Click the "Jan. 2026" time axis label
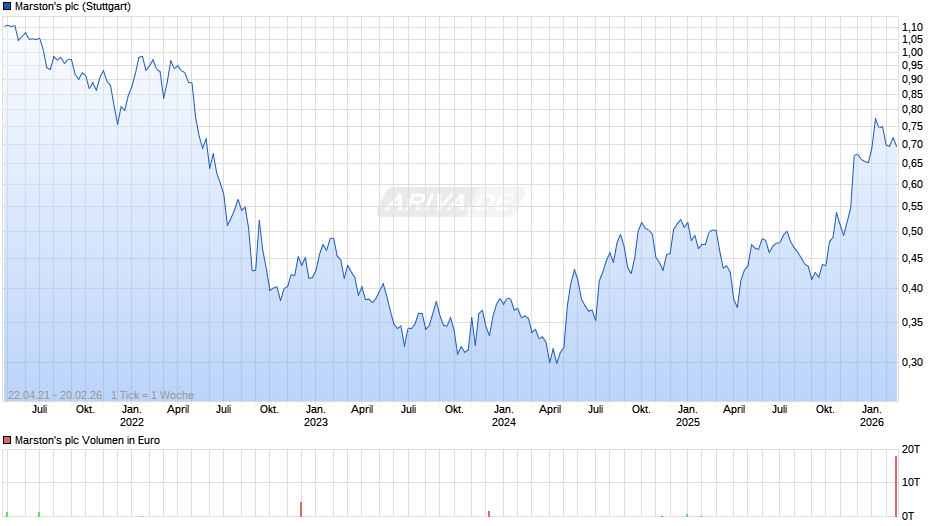 (872, 416)
